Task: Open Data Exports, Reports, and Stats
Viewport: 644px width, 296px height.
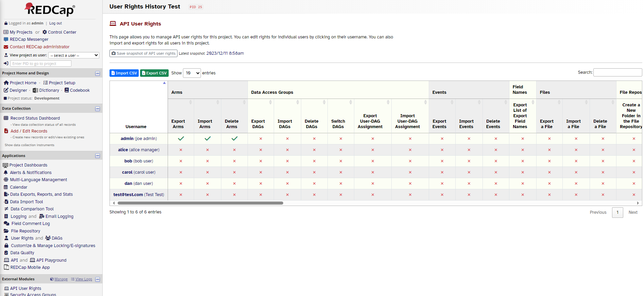Action: click(x=41, y=194)
